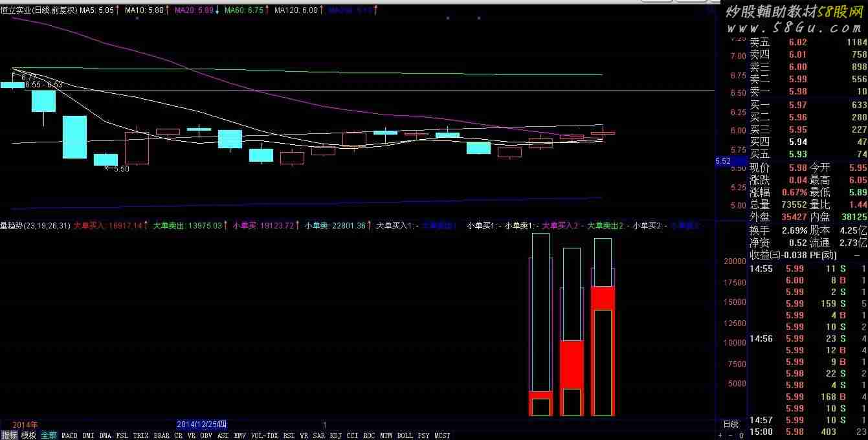Switch indicator to MACD
The image size is (868, 440).
tap(69, 435)
